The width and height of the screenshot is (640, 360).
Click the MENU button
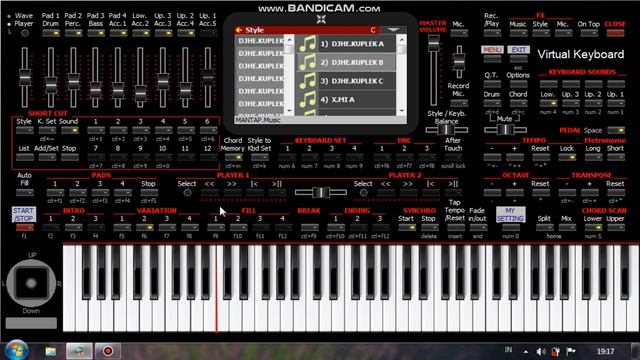pyautogui.click(x=492, y=49)
